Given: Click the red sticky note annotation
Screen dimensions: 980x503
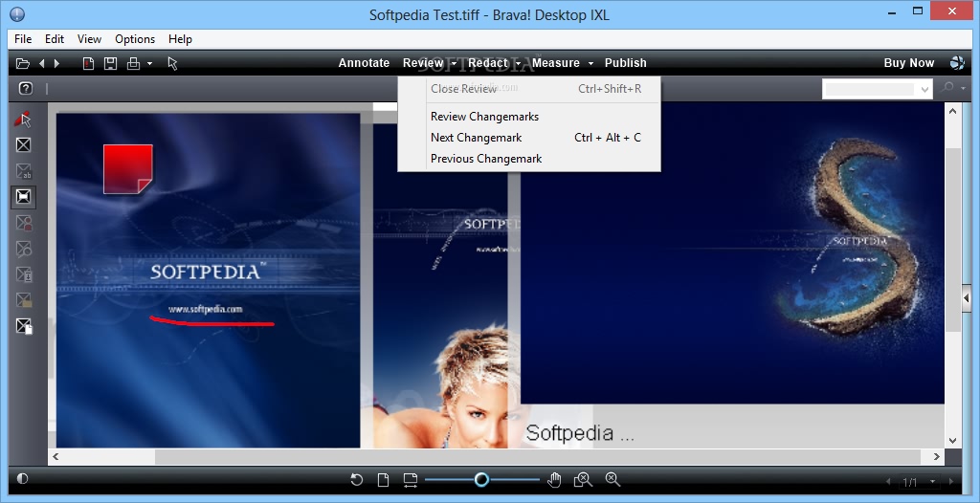Looking at the screenshot, I should 128,168.
